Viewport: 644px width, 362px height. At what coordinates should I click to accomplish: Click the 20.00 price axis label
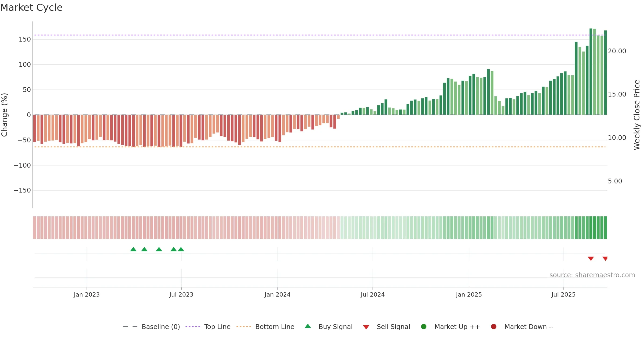click(617, 51)
